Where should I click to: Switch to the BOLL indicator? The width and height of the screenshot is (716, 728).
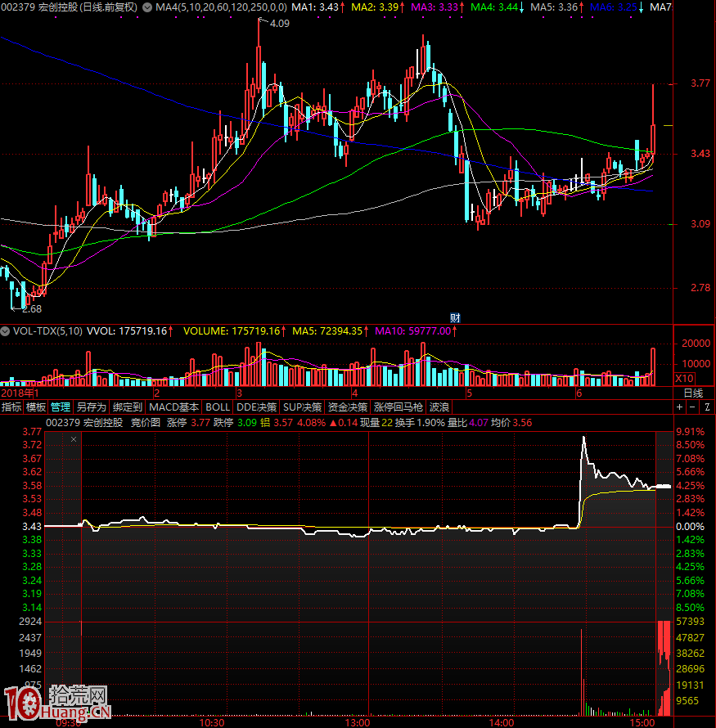tap(218, 407)
